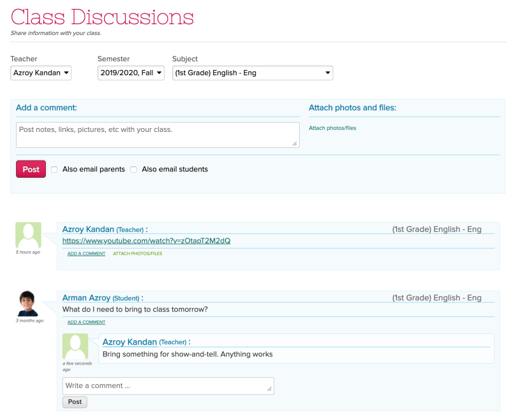
Task: Click Azroy Kandan name in the reply
Action: (x=129, y=342)
